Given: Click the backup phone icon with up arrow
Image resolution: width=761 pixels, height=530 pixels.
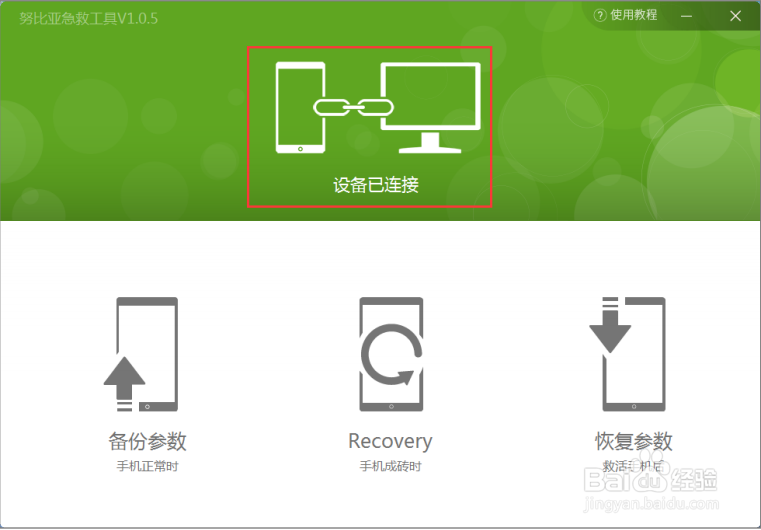Looking at the screenshot, I should 141,354.
